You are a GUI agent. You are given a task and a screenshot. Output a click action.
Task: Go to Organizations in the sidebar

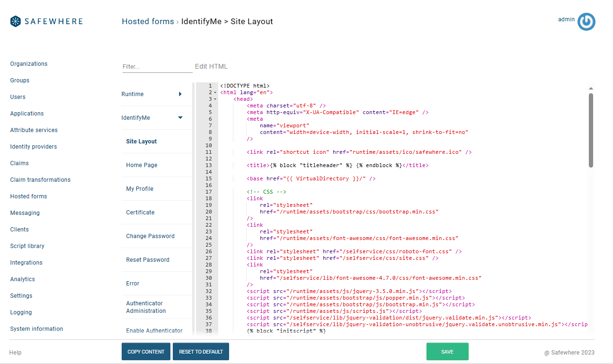29,64
